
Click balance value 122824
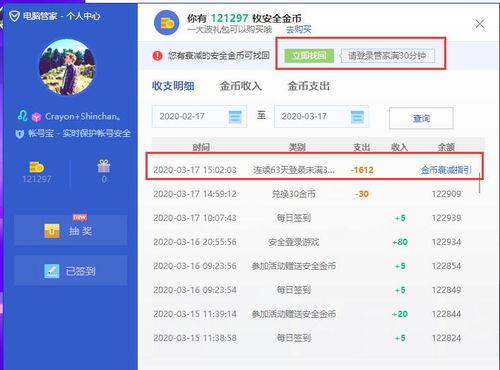446,338
